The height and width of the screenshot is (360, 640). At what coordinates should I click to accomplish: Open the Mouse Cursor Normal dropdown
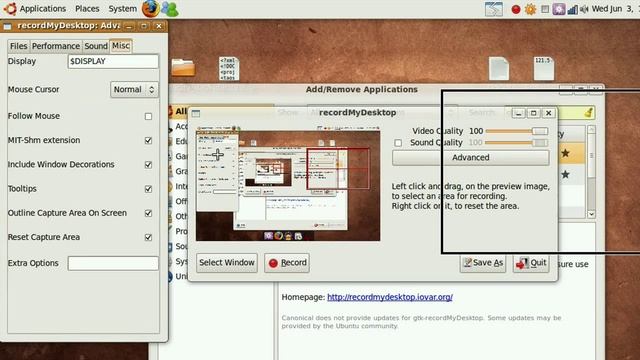[x=134, y=89]
